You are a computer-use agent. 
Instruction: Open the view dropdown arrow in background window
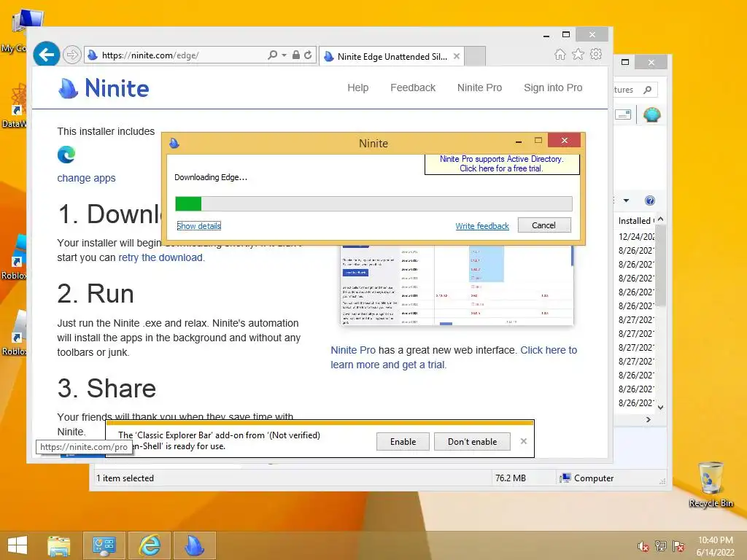[x=626, y=201]
